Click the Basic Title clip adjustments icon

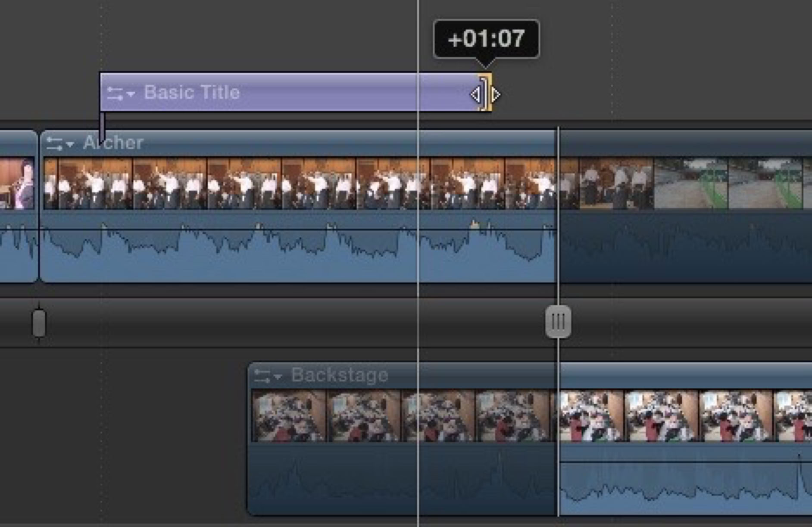[115, 93]
